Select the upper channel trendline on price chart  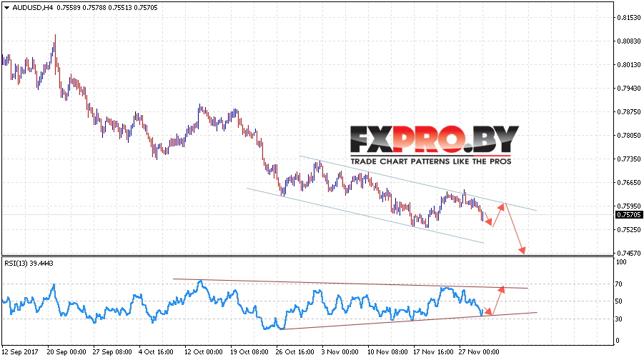tap(417, 183)
